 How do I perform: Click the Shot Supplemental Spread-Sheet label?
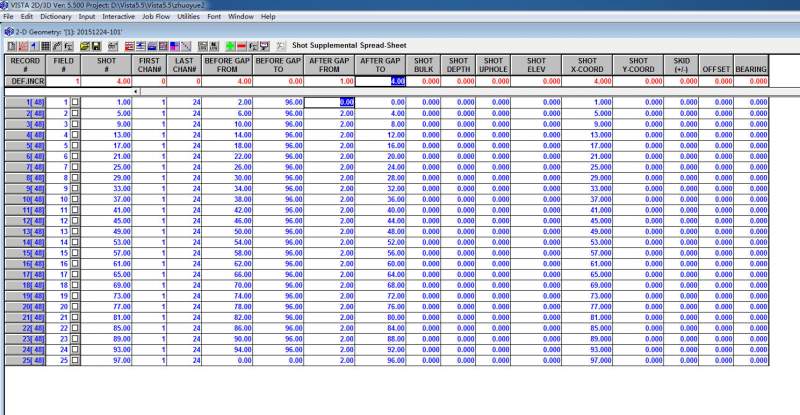pos(349,45)
